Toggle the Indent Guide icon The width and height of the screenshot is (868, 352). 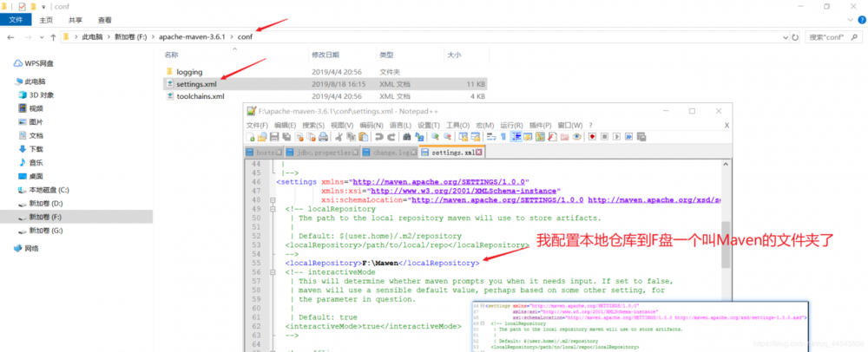(x=516, y=136)
